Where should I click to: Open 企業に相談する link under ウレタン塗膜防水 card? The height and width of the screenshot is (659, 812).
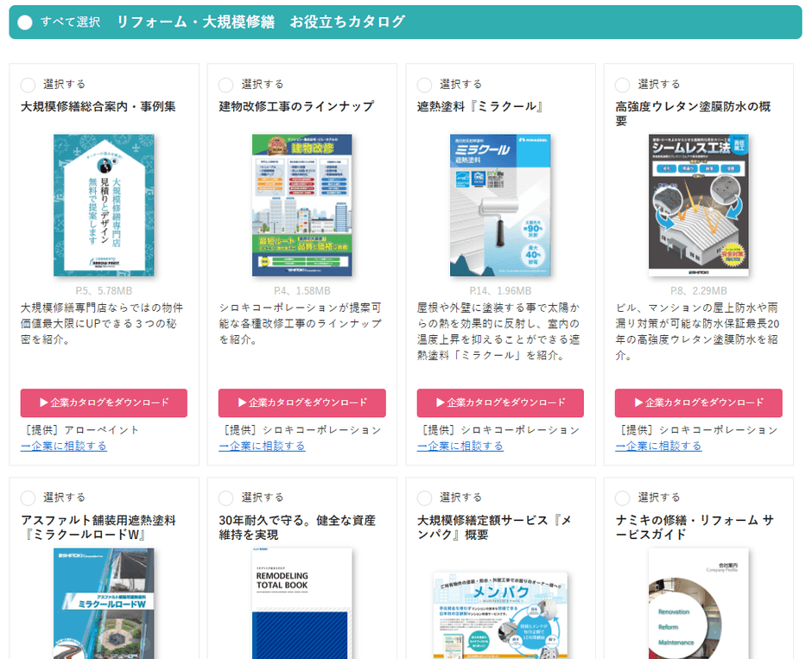658,447
